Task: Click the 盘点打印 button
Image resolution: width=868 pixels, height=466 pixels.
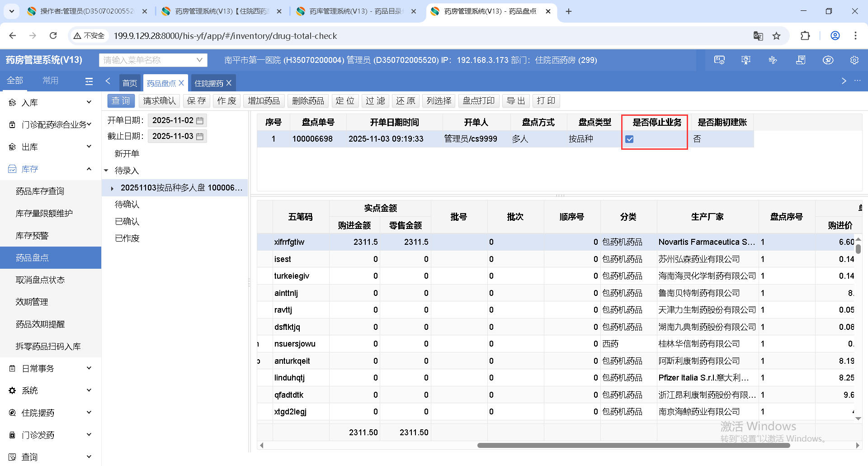Action: click(x=478, y=101)
